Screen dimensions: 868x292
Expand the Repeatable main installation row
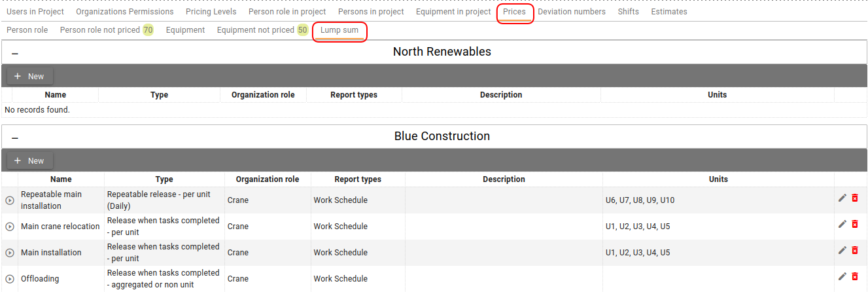click(10, 200)
